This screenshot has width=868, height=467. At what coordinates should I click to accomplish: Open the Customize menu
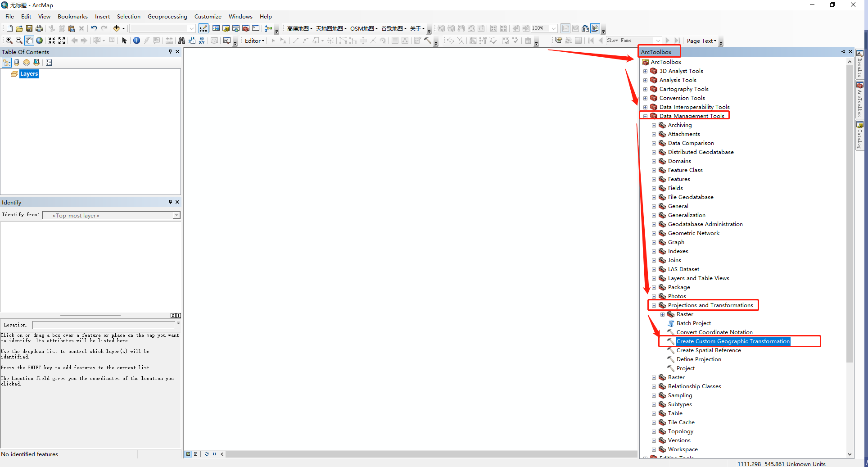point(208,17)
